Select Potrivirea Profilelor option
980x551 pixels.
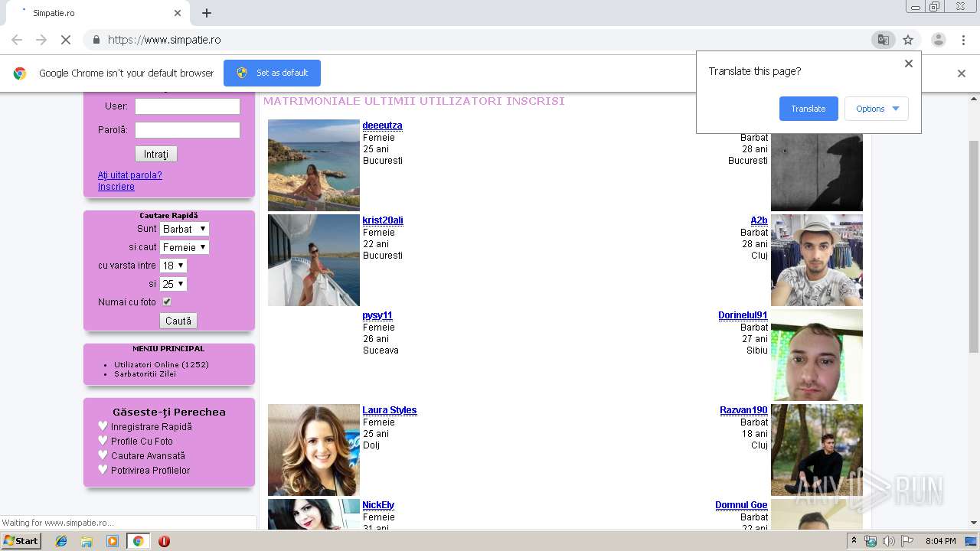tap(151, 471)
